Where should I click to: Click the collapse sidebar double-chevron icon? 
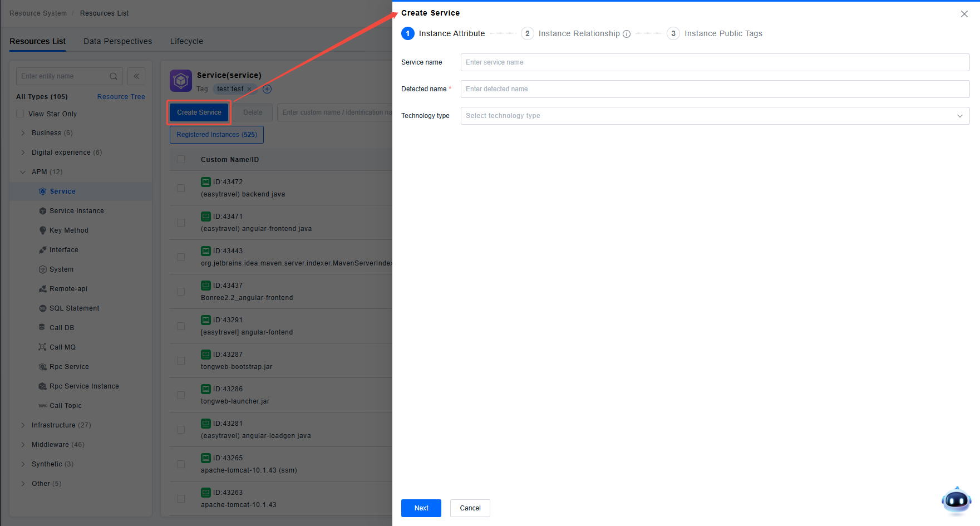(136, 76)
